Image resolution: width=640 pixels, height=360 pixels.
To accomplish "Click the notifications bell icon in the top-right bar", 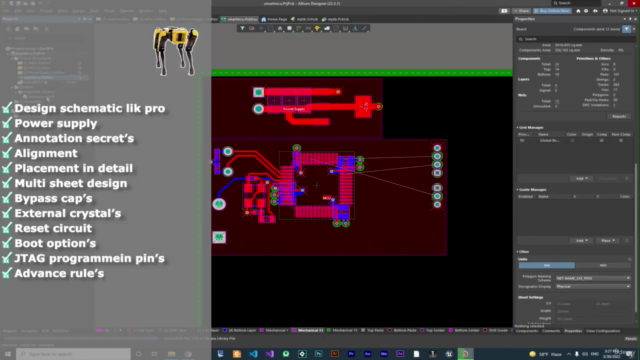I will (595, 11).
